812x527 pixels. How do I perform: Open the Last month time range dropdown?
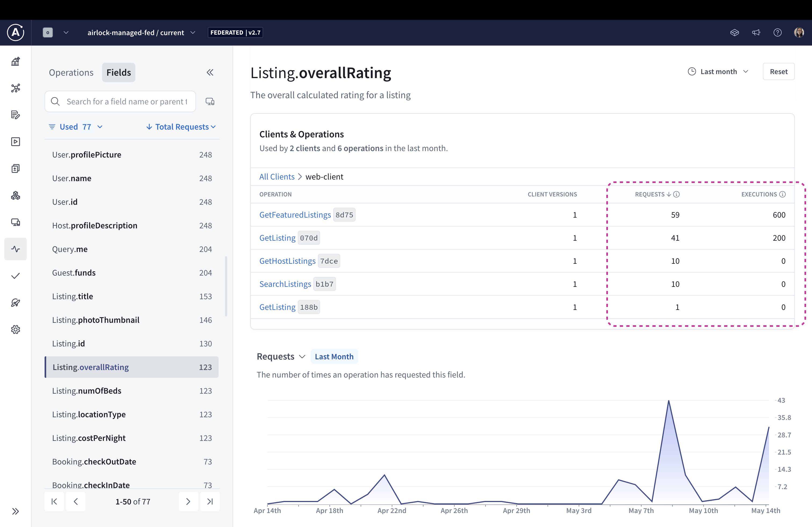coord(718,71)
